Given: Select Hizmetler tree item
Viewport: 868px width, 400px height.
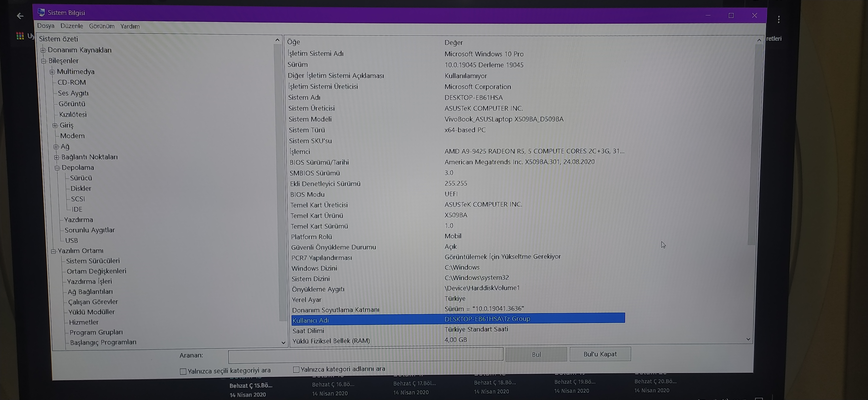Looking at the screenshot, I should click(84, 323).
